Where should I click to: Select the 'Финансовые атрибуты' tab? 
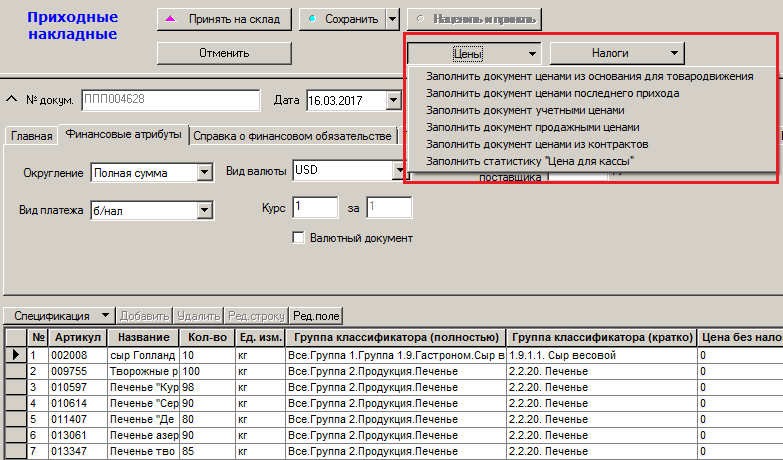tap(123, 134)
